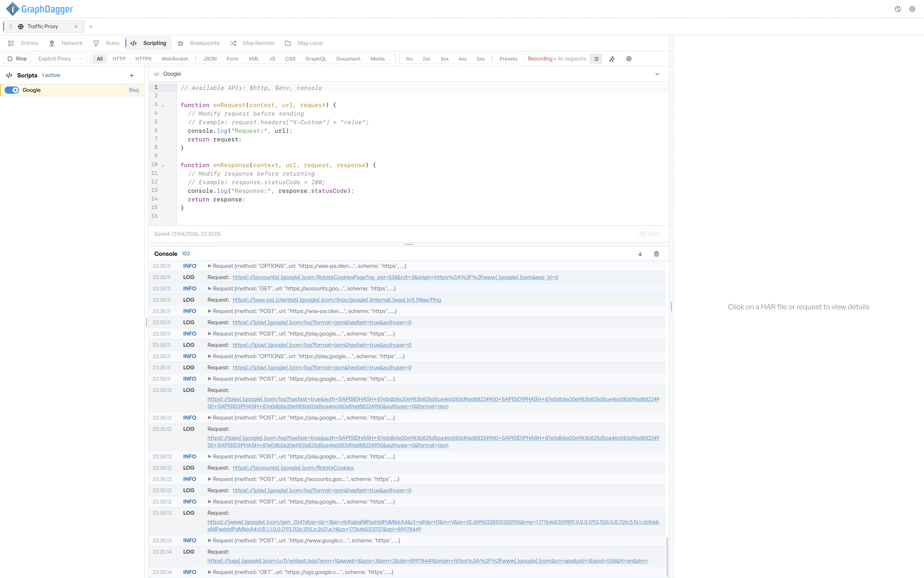Open the gen_204 URL link
This screenshot has height=578, width=924.
433,526
